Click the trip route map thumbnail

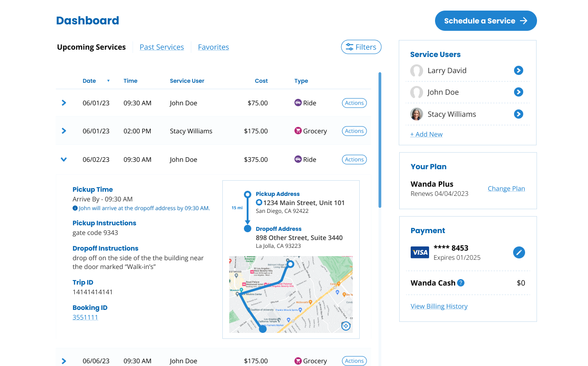tap(291, 294)
